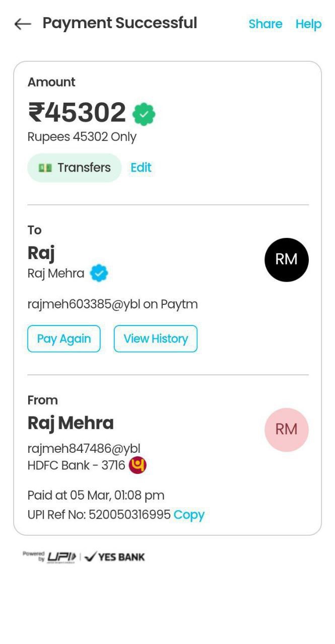Tap the Payment Successful title
The width and height of the screenshot is (335, 644).
[x=119, y=23]
